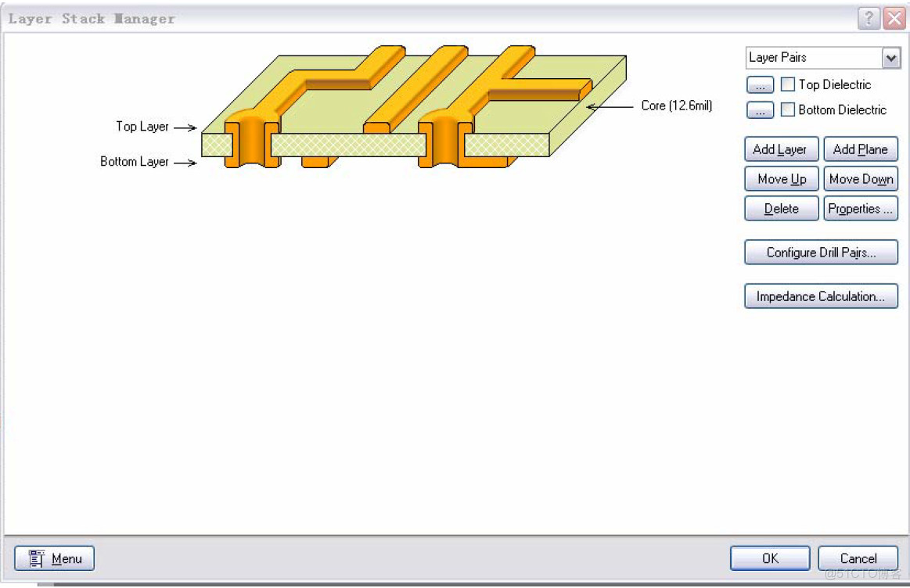Enable the Top Dielectric checkbox
This screenshot has width=910, height=588.
[787, 84]
